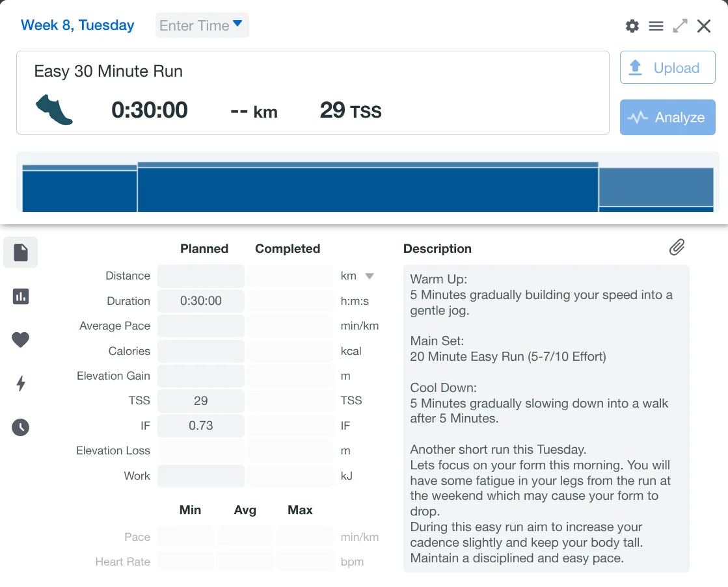The width and height of the screenshot is (728, 587).
Task: Open the bar chart sidebar tab
Action: (x=21, y=296)
